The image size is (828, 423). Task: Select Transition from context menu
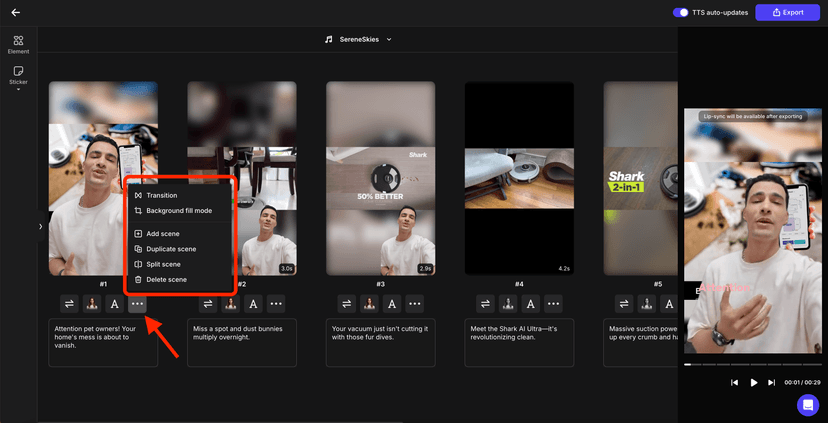[161, 195]
